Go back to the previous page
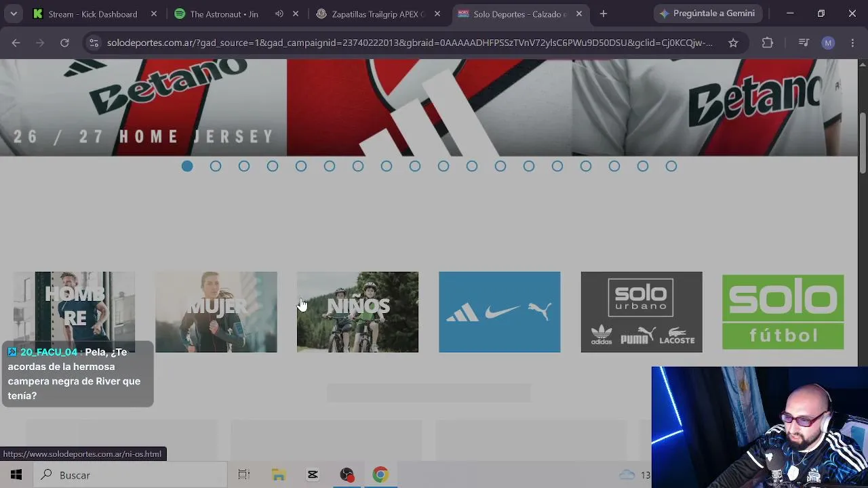The width and height of the screenshot is (868, 488). (x=16, y=43)
